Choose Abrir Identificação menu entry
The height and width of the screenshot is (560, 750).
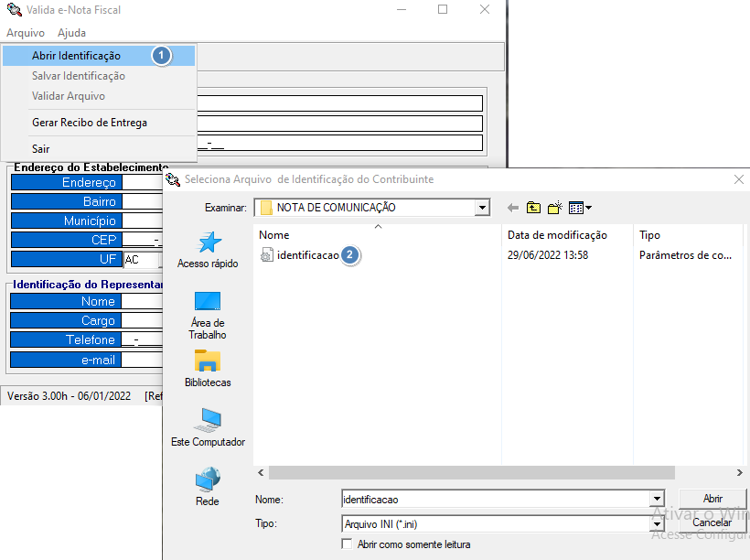click(99, 56)
